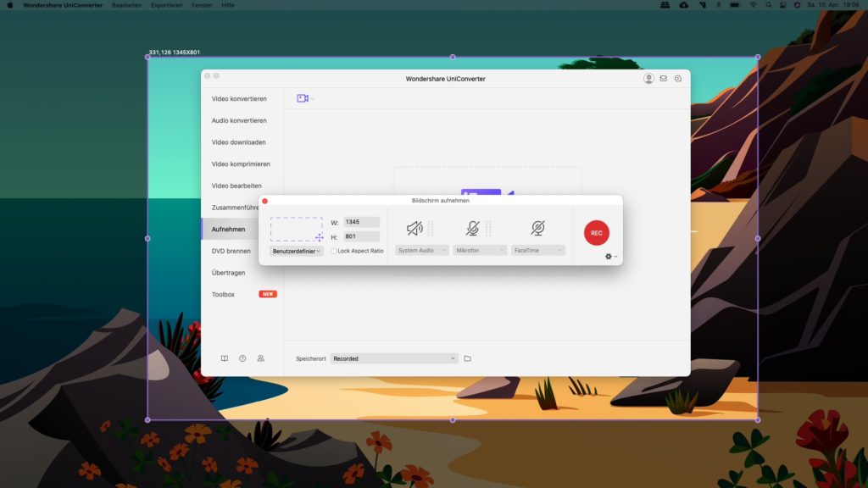
Task: Click the red REC record button
Action: pos(596,233)
